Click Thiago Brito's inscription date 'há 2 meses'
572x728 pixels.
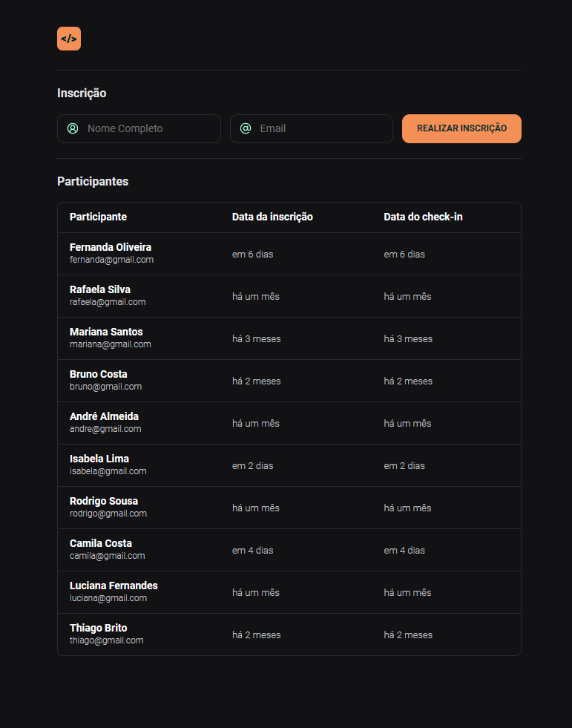click(x=256, y=634)
